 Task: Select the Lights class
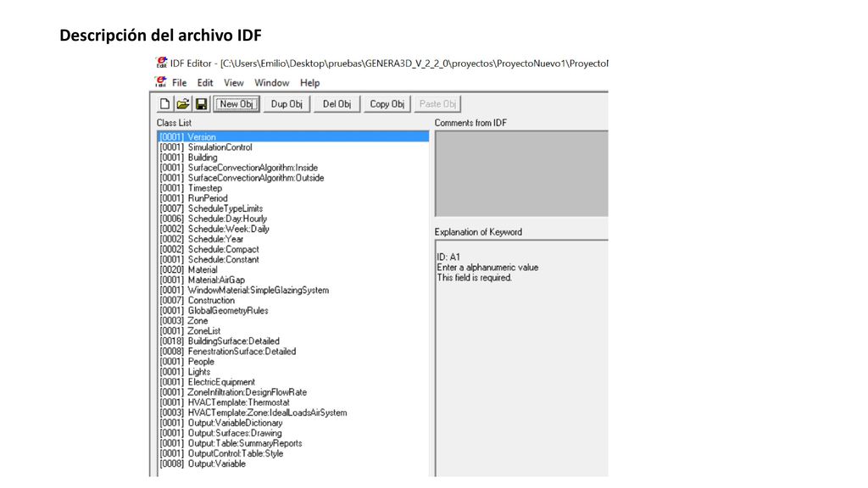click(x=293, y=372)
